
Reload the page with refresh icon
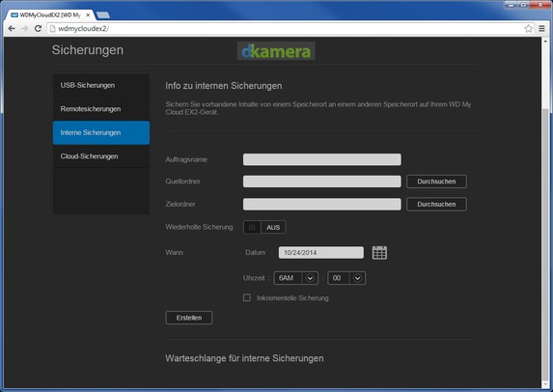pyautogui.click(x=38, y=29)
